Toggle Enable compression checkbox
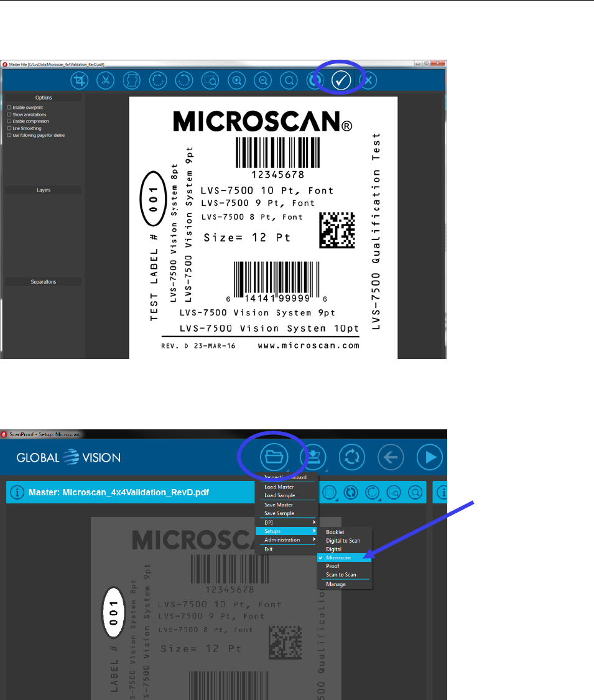 pos(9,121)
